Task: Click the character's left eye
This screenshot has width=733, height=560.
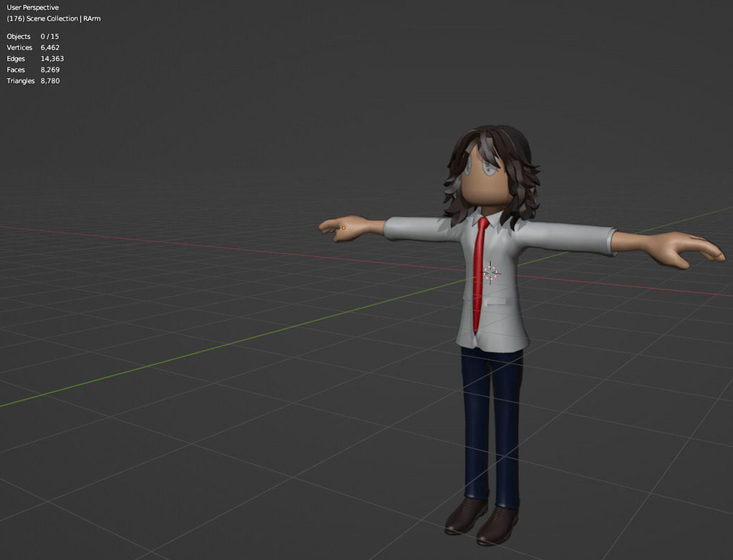Action: [488, 166]
